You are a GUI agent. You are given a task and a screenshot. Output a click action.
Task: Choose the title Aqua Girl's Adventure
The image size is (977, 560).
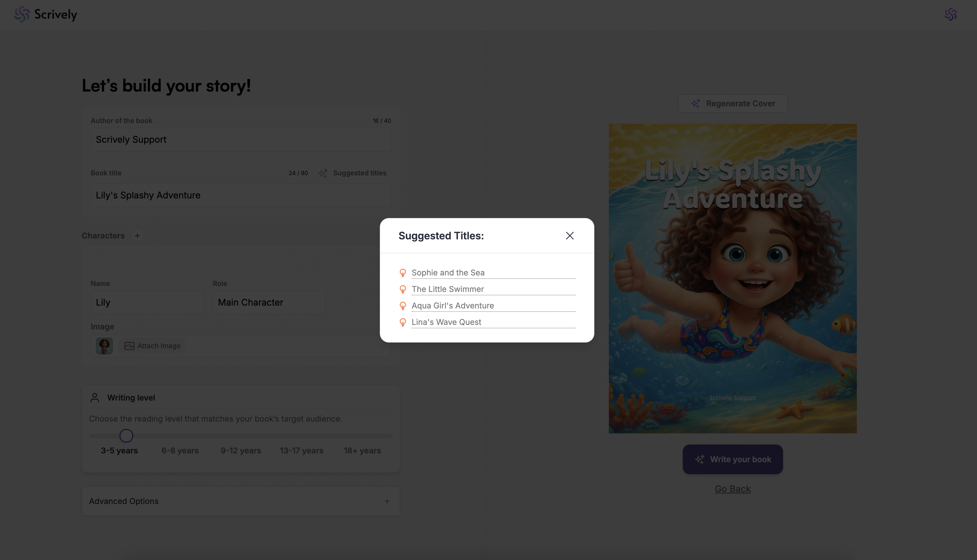(x=452, y=305)
